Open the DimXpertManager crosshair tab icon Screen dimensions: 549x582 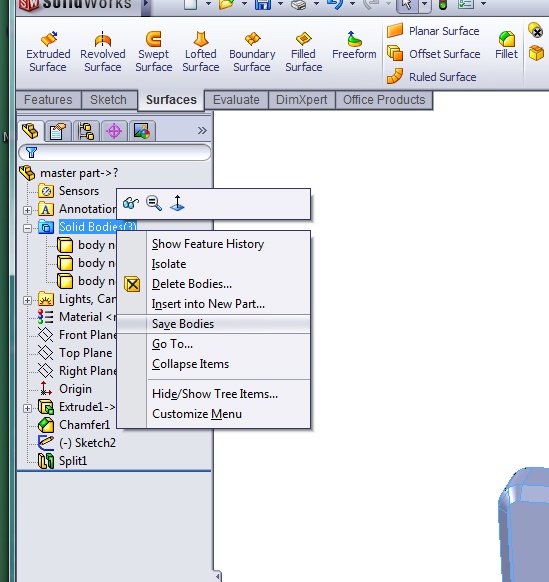[114, 131]
